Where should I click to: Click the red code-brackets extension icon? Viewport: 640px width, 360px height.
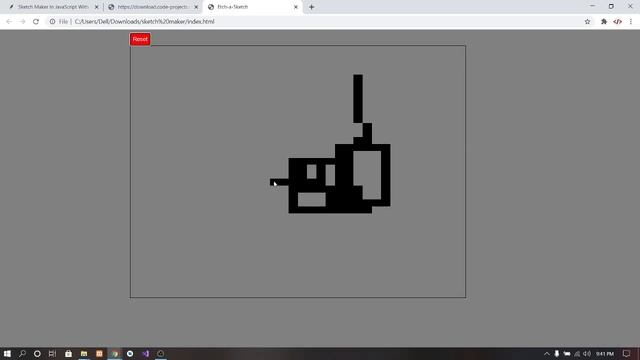617,22
